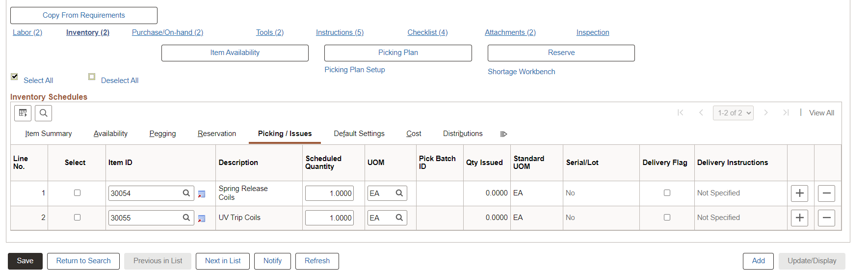Open item detail icon for 30055
The image size is (868, 275).
(x=202, y=219)
